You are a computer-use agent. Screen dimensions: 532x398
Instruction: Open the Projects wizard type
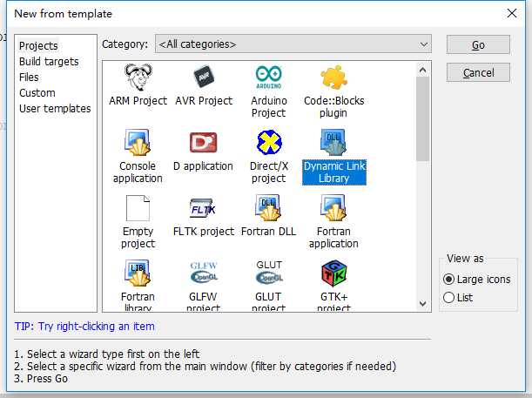(x=38, y=46)
